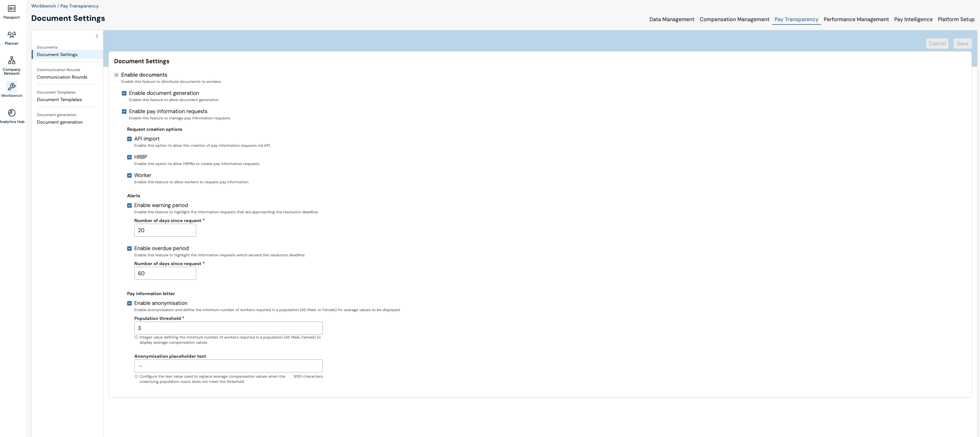Open Company Network hierarchy icon
The height and width of the screenshot is (437, 980).
(x=11, y=60)
